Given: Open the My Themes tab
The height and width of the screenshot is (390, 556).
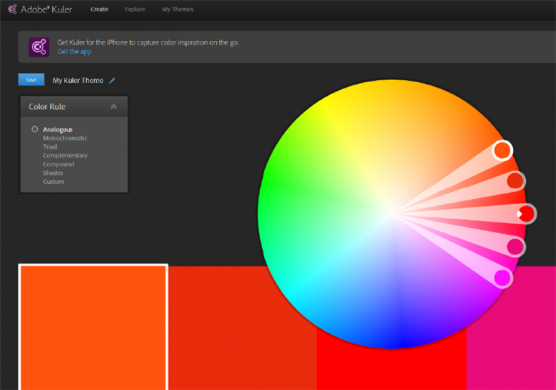Looking at the screenshot, I should tap(178, 9).
